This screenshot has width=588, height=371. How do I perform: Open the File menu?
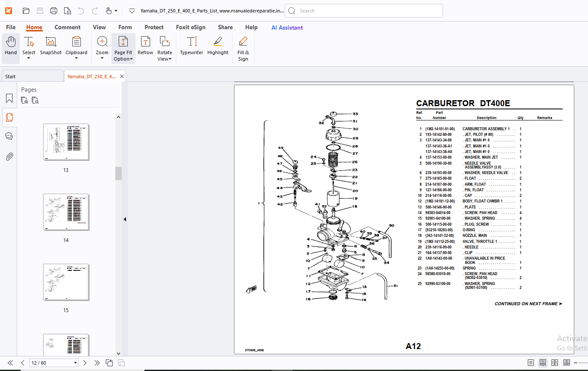click(x=11, y=27)
